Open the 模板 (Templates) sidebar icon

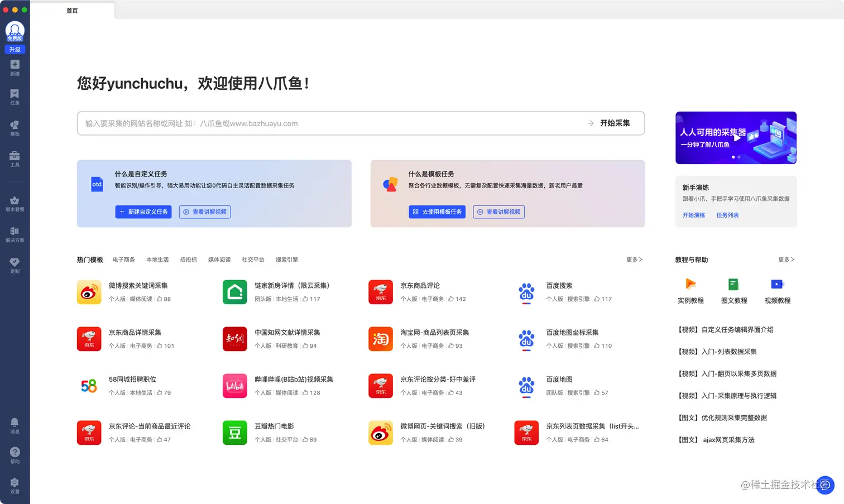pos(15,128)
